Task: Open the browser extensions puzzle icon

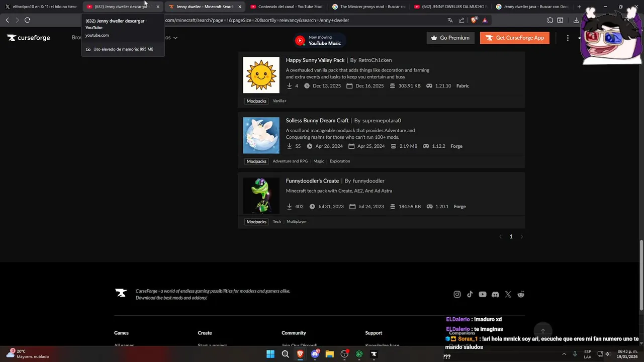Action: (x=550, y=20)
